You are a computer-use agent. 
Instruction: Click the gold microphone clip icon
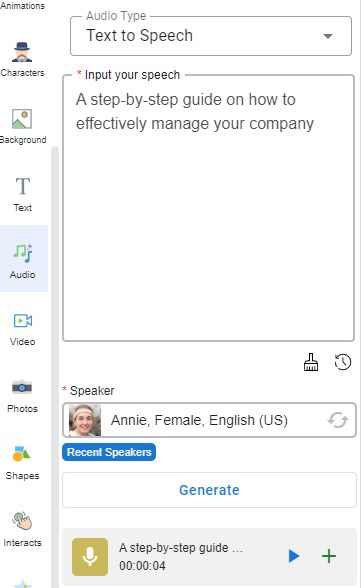[90, 556]
